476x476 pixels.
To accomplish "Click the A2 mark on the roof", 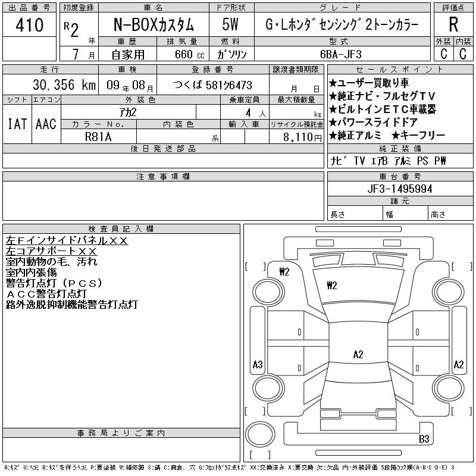I will click(358, 354).
